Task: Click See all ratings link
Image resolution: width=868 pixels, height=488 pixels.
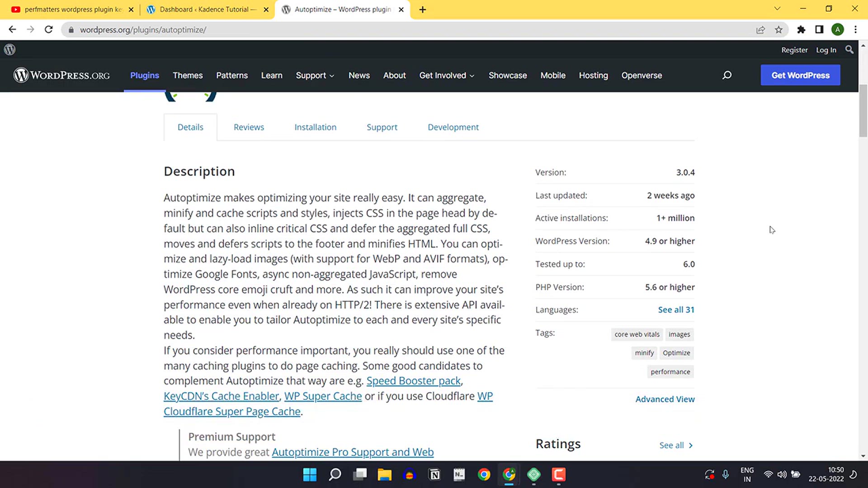Action: tap(676, 446)
